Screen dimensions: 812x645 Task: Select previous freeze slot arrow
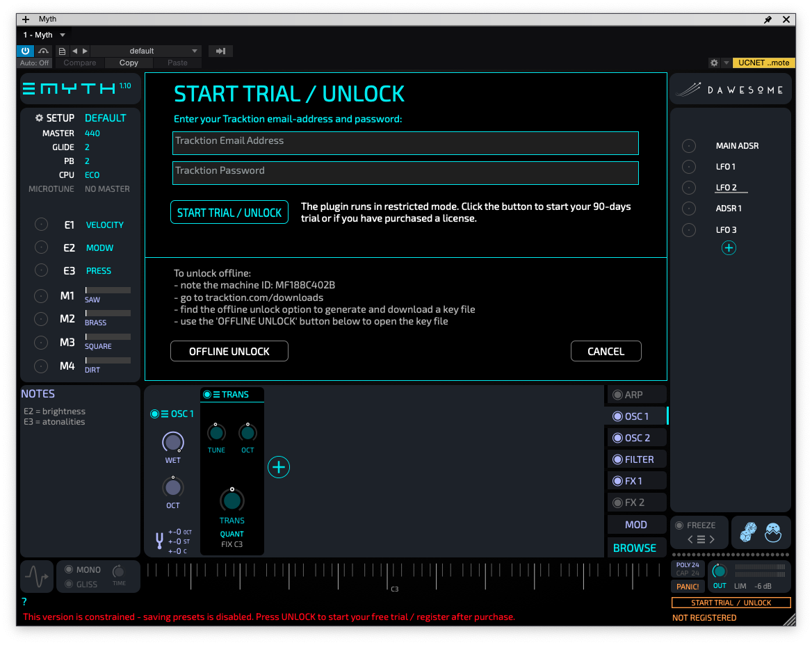point(690,539)
